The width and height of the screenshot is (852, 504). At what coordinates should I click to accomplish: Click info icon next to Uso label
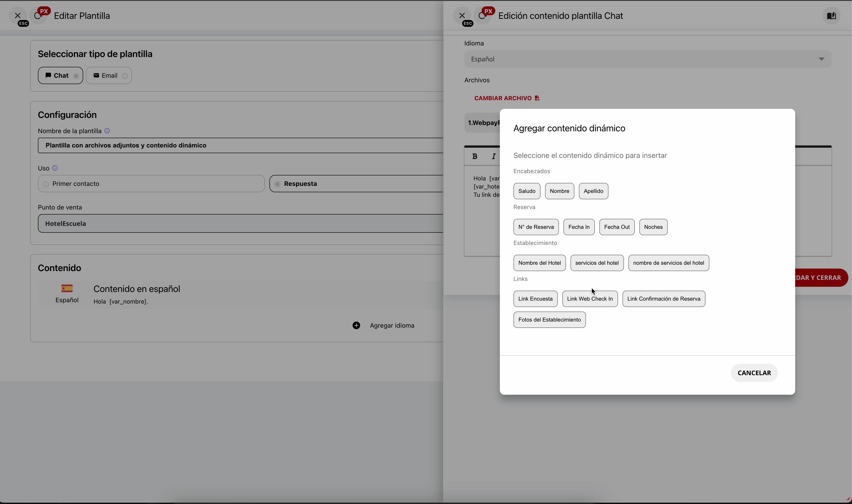coord(55,168)
